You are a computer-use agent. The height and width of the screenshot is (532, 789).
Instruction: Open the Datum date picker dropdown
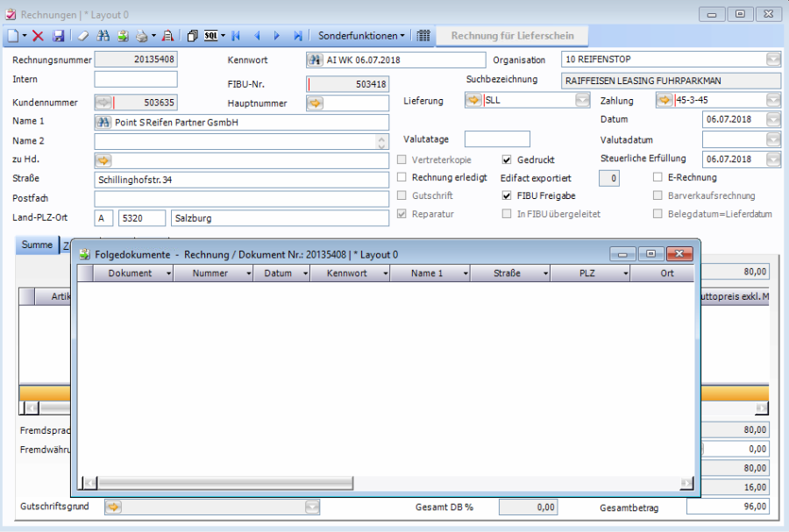pyautogui.click(x=773, y=120)
